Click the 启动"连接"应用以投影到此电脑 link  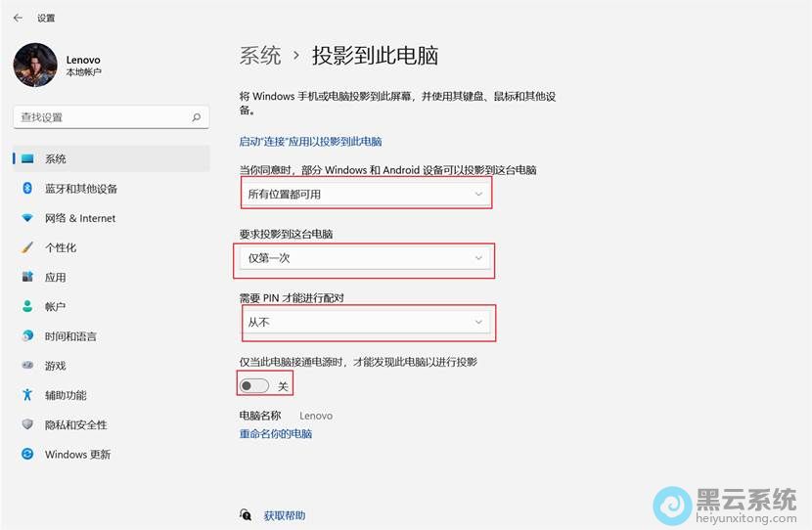pyautogui.click(x=310, y=142)
